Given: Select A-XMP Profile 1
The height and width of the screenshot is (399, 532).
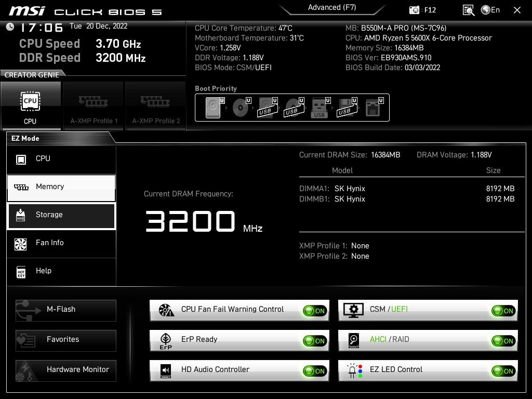Looking at the screenshot, I should (x=94, y=106).
